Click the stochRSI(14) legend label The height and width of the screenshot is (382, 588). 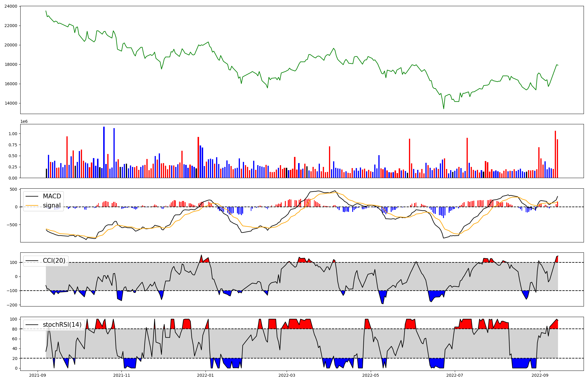(62, 325)
